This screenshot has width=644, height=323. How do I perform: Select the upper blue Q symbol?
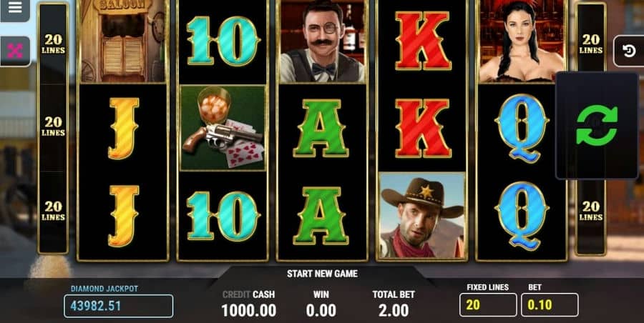[522, 129]
